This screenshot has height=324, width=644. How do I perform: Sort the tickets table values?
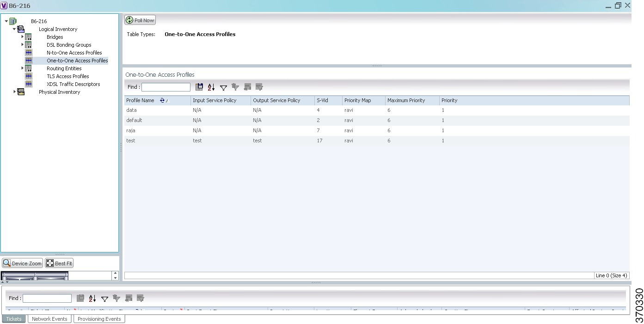92,298
